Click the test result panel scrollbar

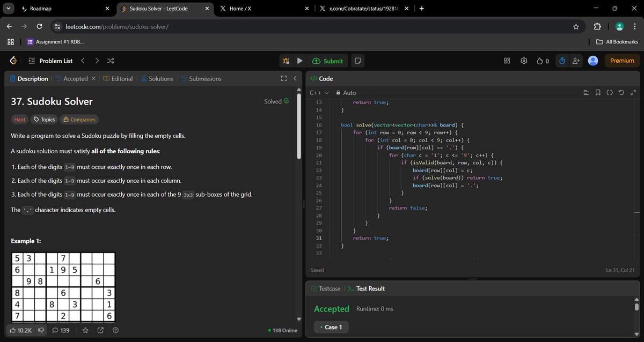click(637, 308)
